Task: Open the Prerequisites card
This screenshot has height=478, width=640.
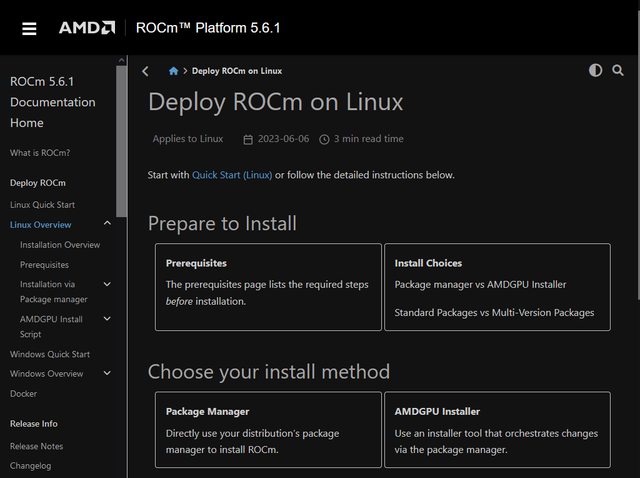Action: [x=268, y=286]
